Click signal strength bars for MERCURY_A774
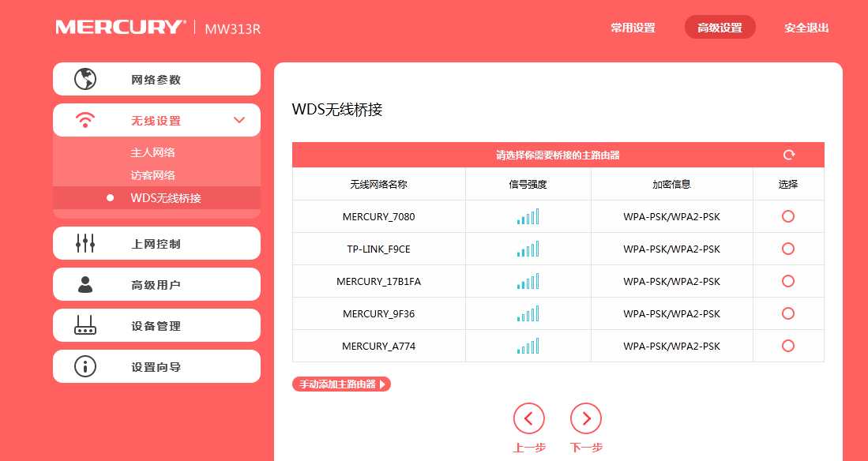868x461 pixels. 528,346
